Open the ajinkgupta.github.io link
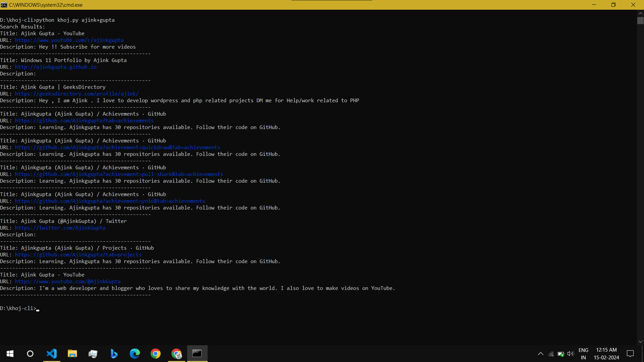The width and height of the screenshot is (644, 362). 56,67
